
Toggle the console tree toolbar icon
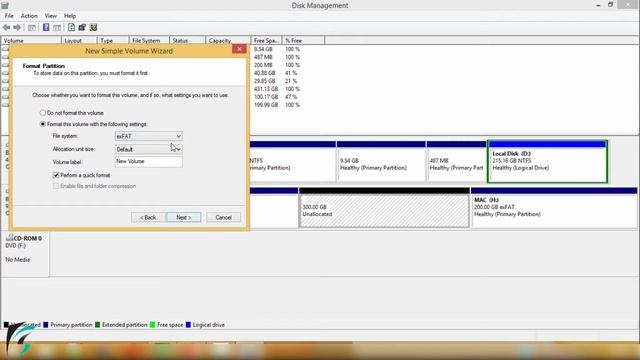click(31, 27)
